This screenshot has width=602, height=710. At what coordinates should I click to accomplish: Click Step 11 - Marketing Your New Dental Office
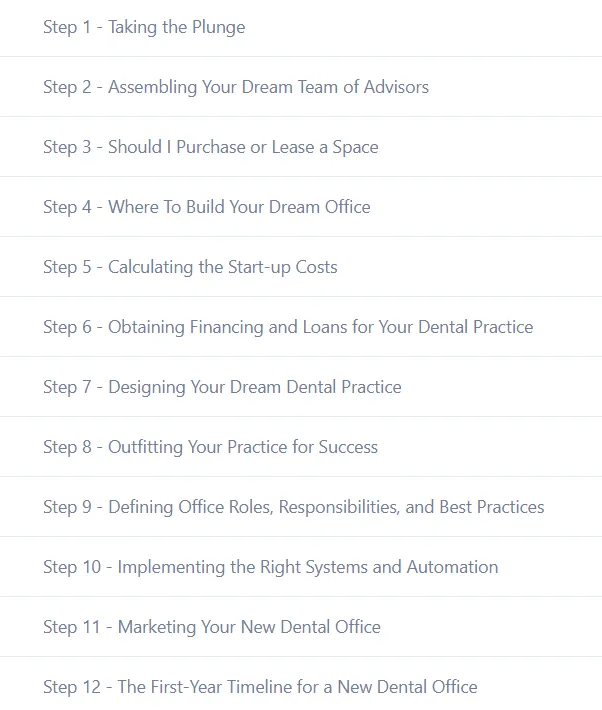point(212,627)
